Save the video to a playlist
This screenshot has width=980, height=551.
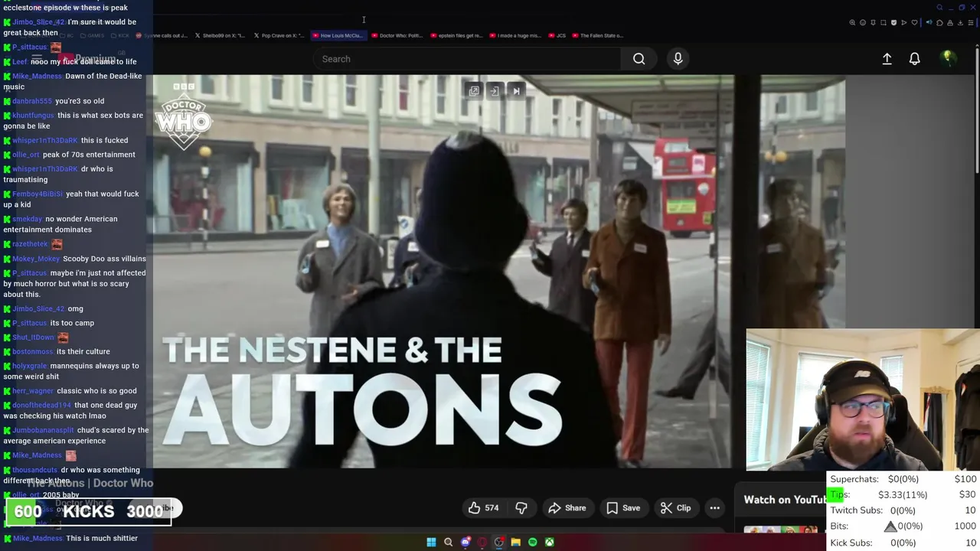[623, 508]
